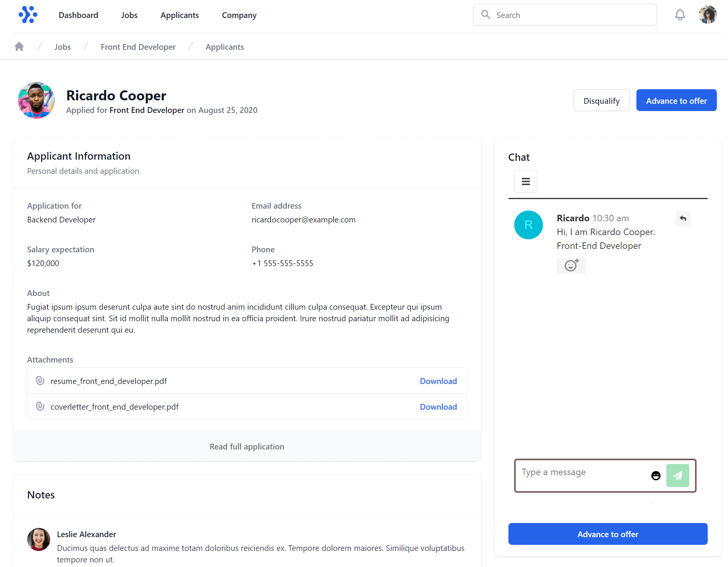This screenshot has height=567, width=728.
Task: Open the emoji picker in the message box
Action: click(x=656, y=475)
